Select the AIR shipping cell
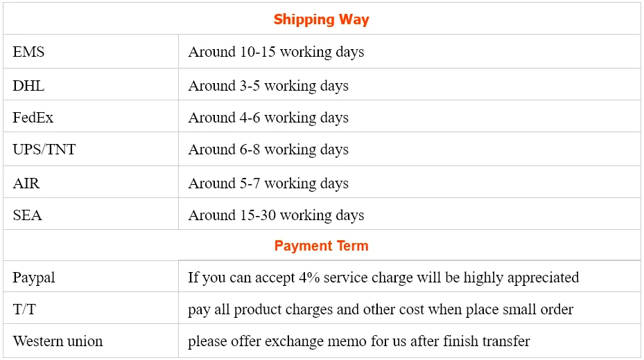The height and width of the screenshot is (360, 644). 28,183
